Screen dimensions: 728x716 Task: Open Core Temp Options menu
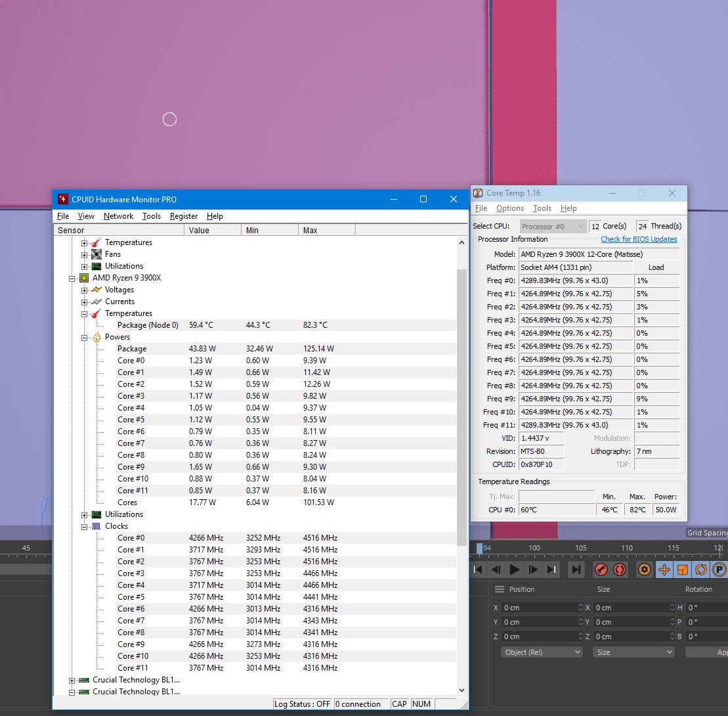[510, 208]
